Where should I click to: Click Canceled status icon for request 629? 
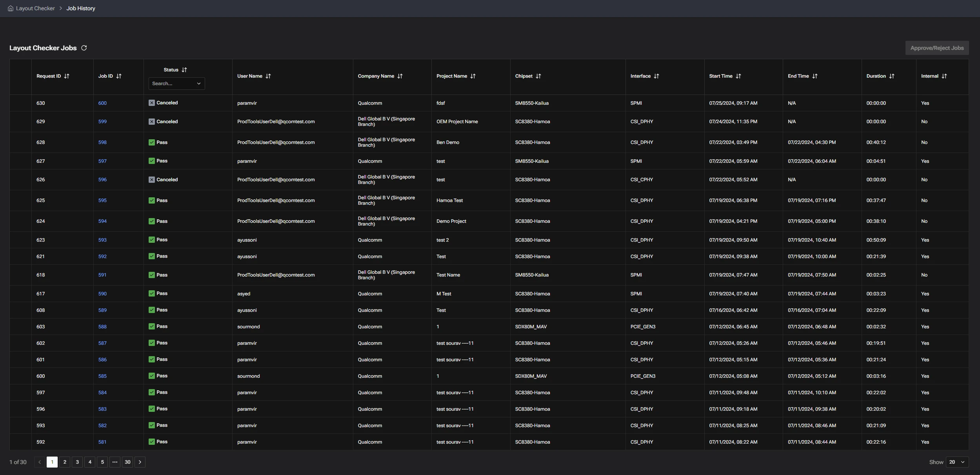[152, 122]
